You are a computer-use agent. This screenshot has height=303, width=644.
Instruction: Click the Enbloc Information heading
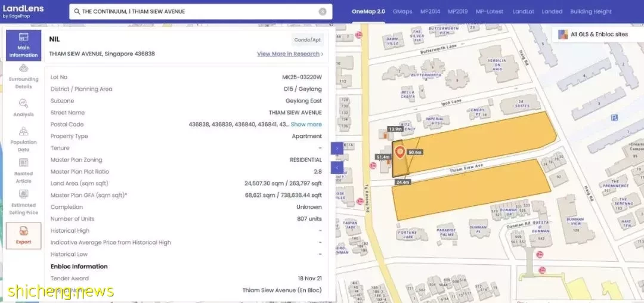(79, 267)
